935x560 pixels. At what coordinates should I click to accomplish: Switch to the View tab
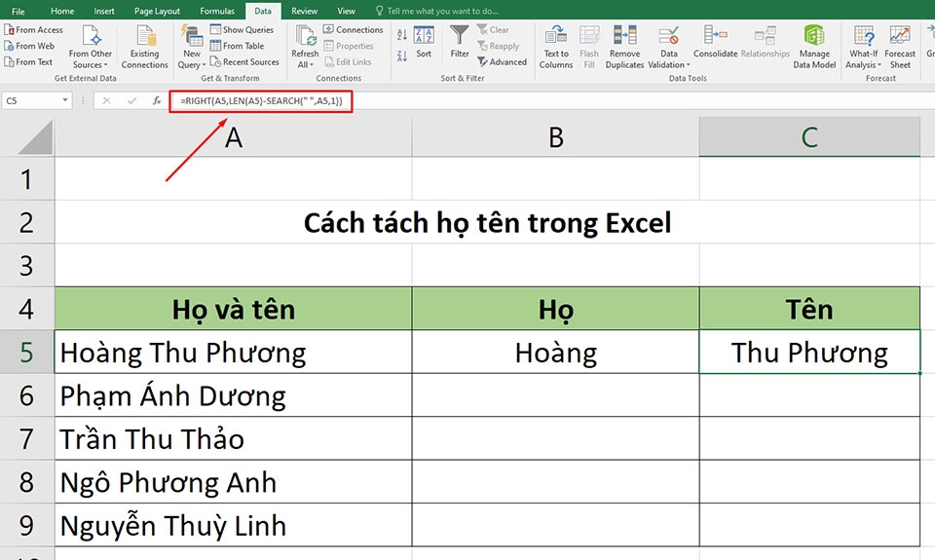click(346, 11)
